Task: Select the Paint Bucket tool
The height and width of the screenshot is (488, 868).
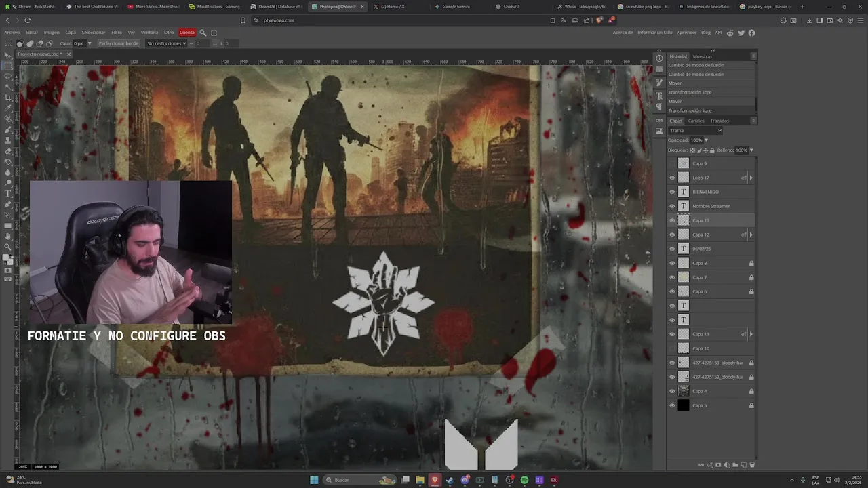Action: pos(7,162)
